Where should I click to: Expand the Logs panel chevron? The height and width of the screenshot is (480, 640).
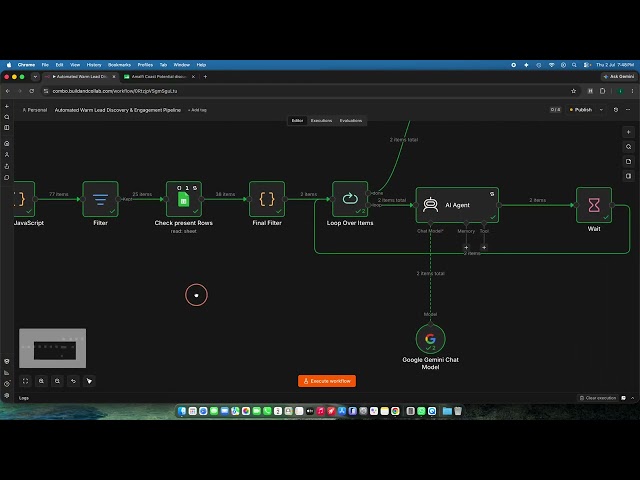[x=633, y=398]
